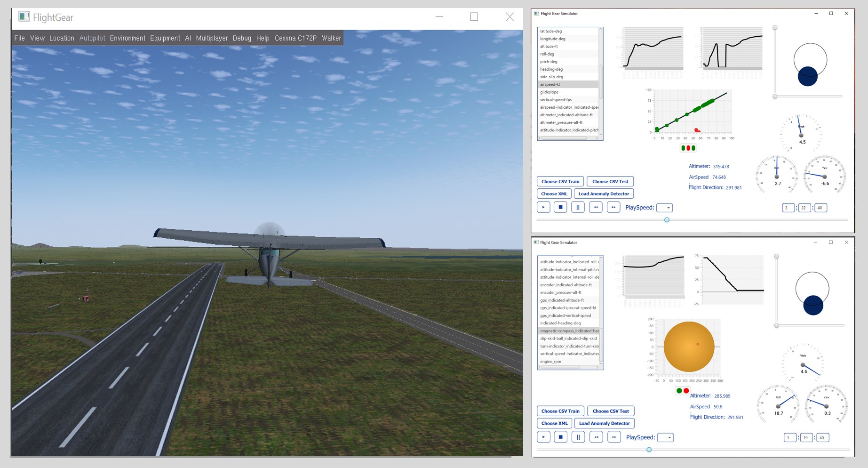868x468 pixels.
Task: Click hours time field in upper window
Action: pos(788,208)
